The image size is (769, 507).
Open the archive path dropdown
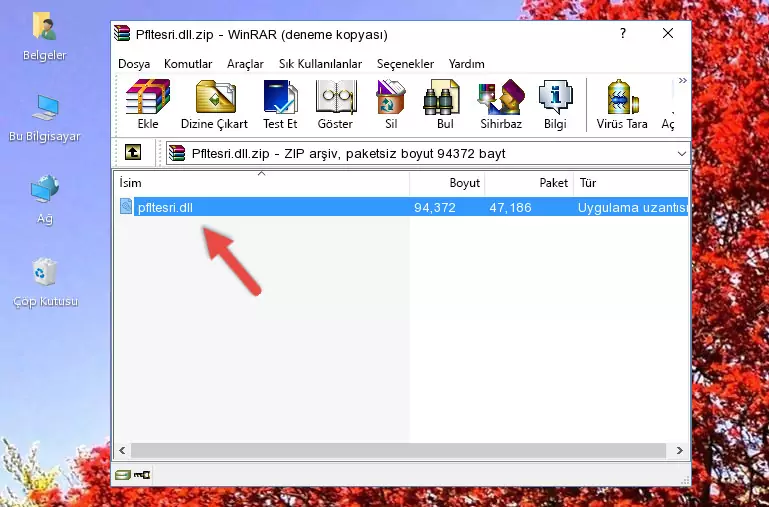click(681, 154)
